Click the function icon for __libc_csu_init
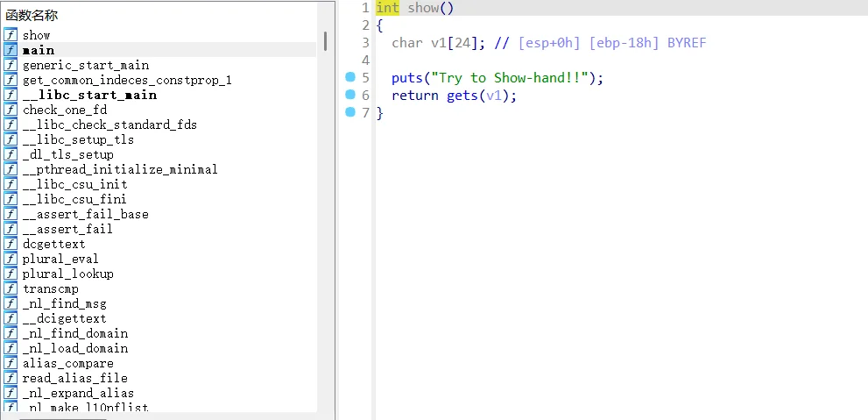The image size is (868, 420). tap(11, 184)
